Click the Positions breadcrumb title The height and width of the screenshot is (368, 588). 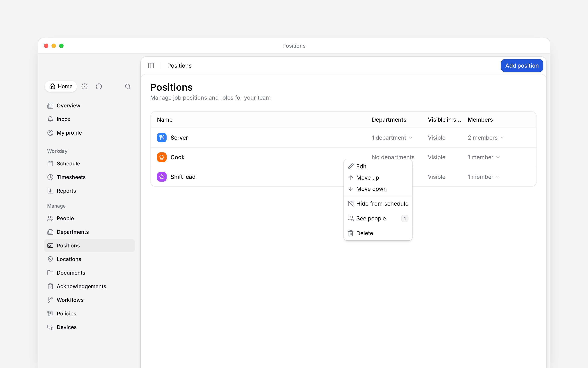(x=179, y=66)
